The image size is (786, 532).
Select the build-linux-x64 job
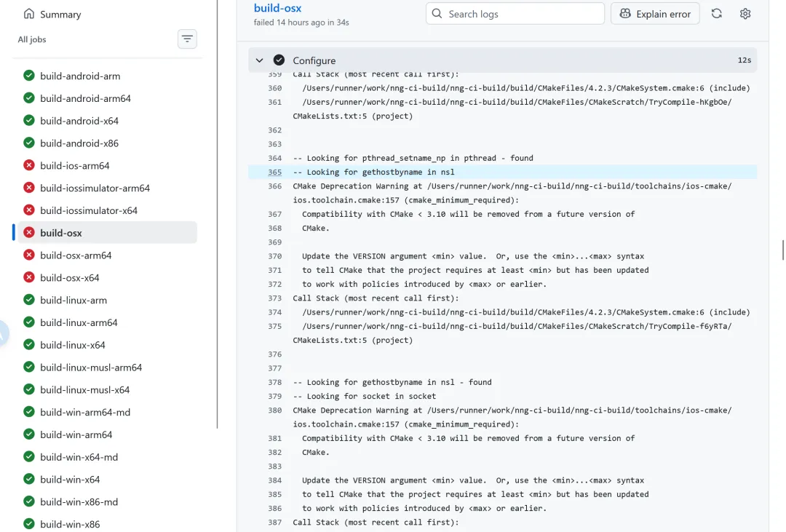pyautogui.click(x=73, y=345)
